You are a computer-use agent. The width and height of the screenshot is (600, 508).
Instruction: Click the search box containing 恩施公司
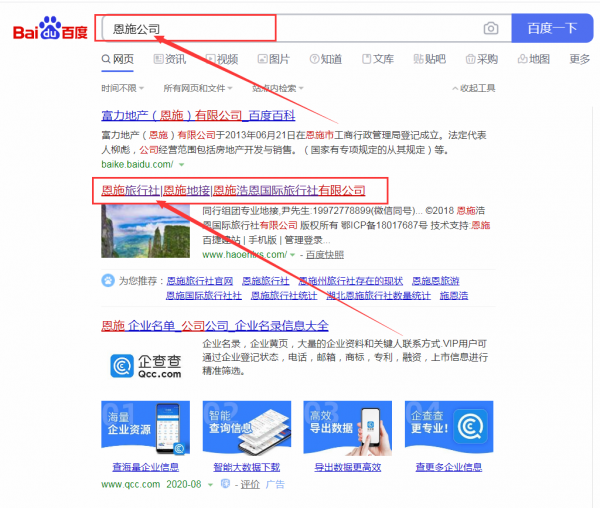pyautogui.click(x=290, y=28)
